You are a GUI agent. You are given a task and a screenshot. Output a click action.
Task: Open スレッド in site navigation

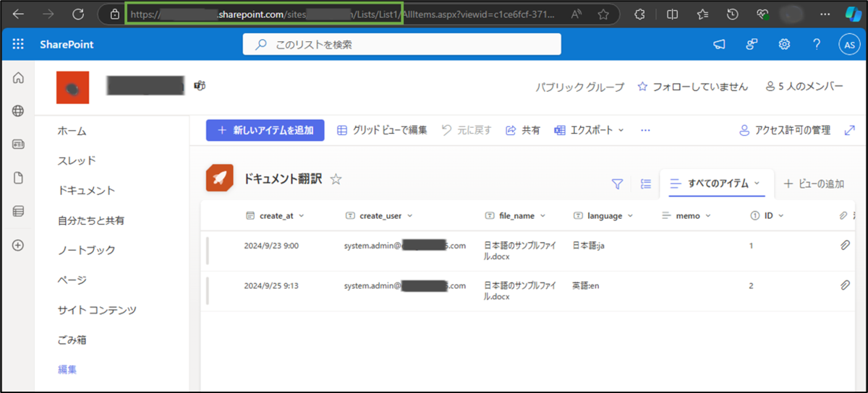[77, 160]
